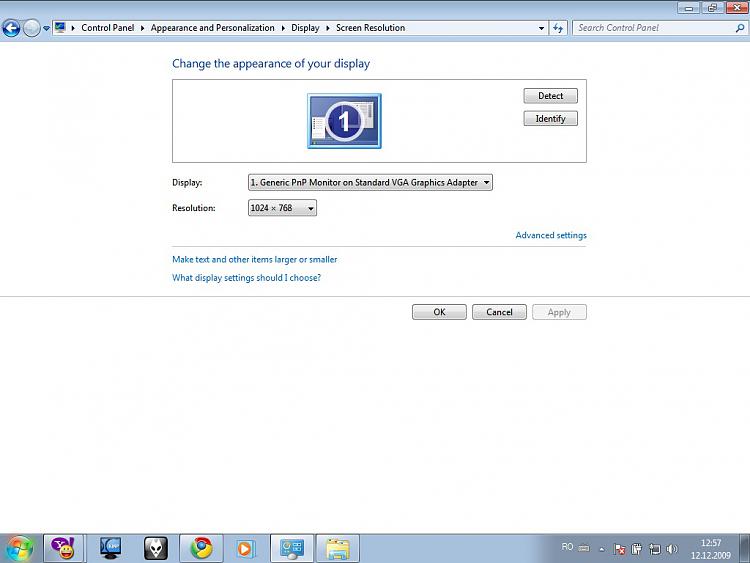Click the search magnifier icon
750x563 pixels.
(x=739, y=28)
